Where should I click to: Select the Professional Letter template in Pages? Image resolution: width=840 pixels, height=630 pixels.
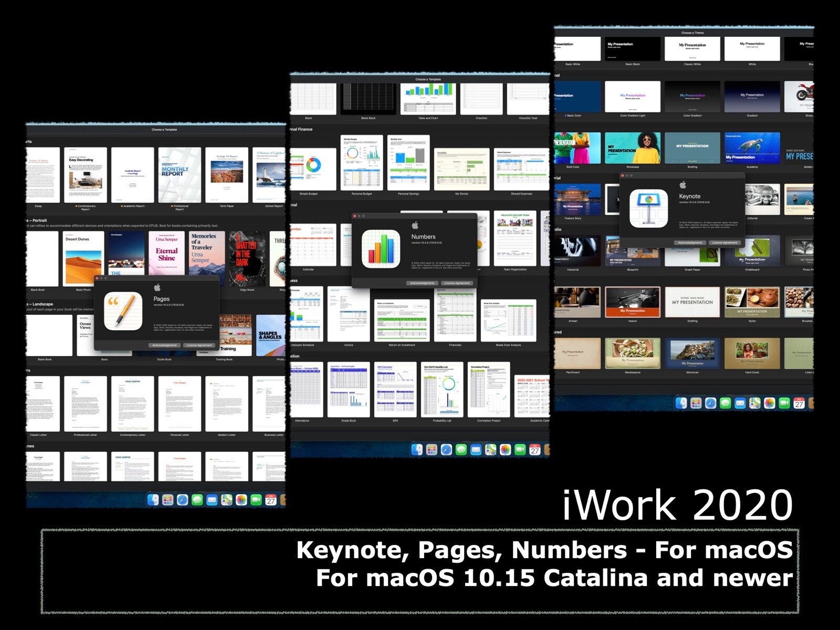[86, 404]
